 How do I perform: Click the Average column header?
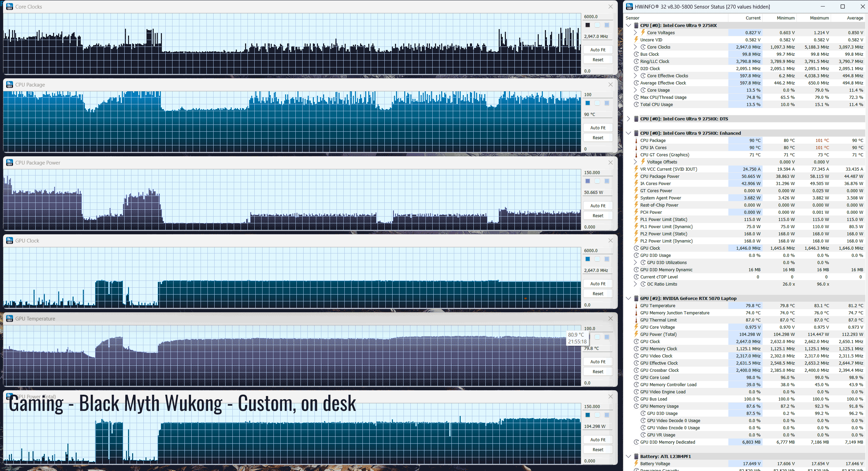[855, 18]
